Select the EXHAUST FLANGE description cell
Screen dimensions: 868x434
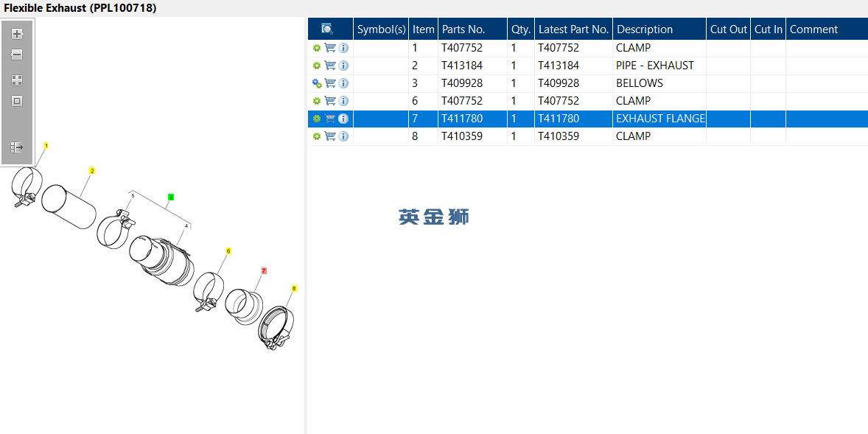pyautogui.click(x=660, y=119)
